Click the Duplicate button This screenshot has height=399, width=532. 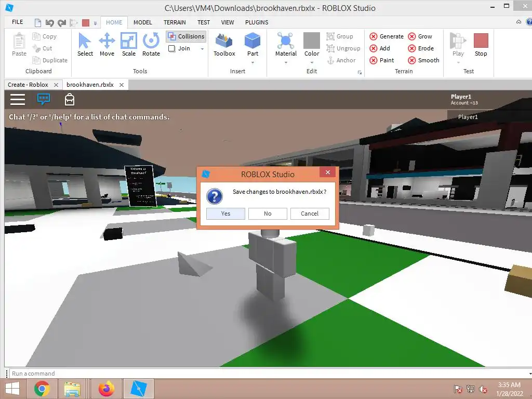pos(50,60)
